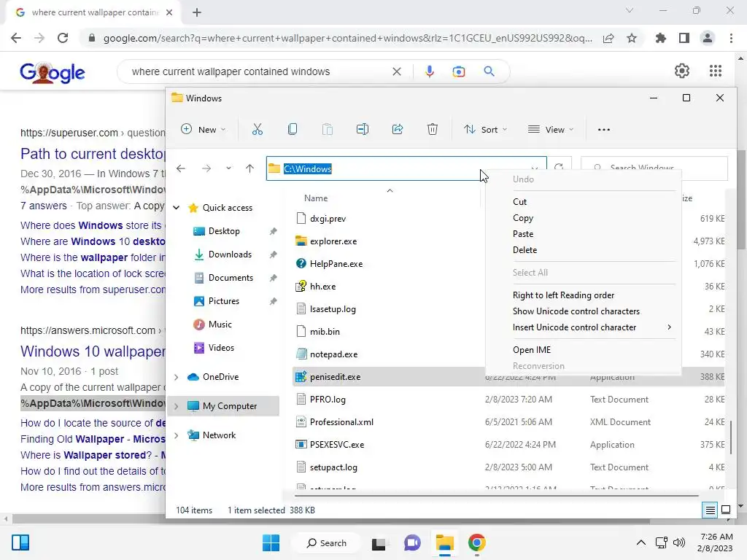Select the HelpPane.exe file icon
This screenshot has height=560, width=747.
301,263
